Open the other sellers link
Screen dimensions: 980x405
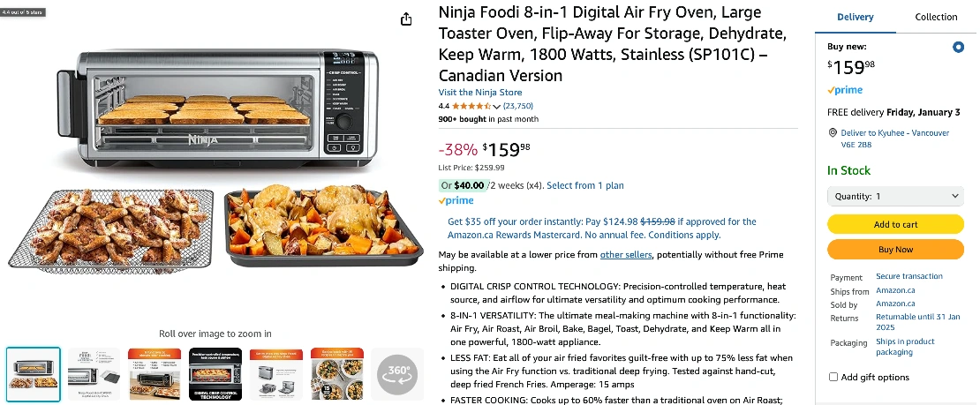(x=626, y=255)
